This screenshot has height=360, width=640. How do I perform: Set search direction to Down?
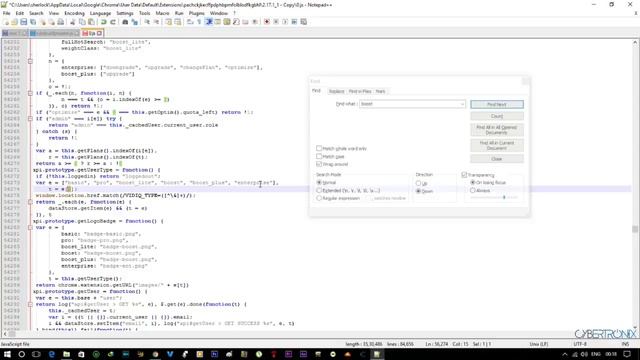point(418,191)
